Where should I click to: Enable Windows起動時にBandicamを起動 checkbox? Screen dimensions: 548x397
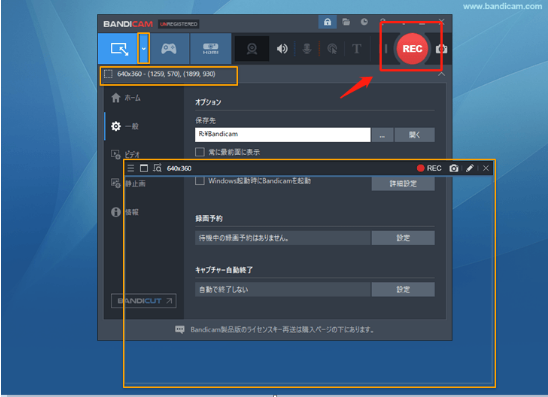[x=200, y=181]
